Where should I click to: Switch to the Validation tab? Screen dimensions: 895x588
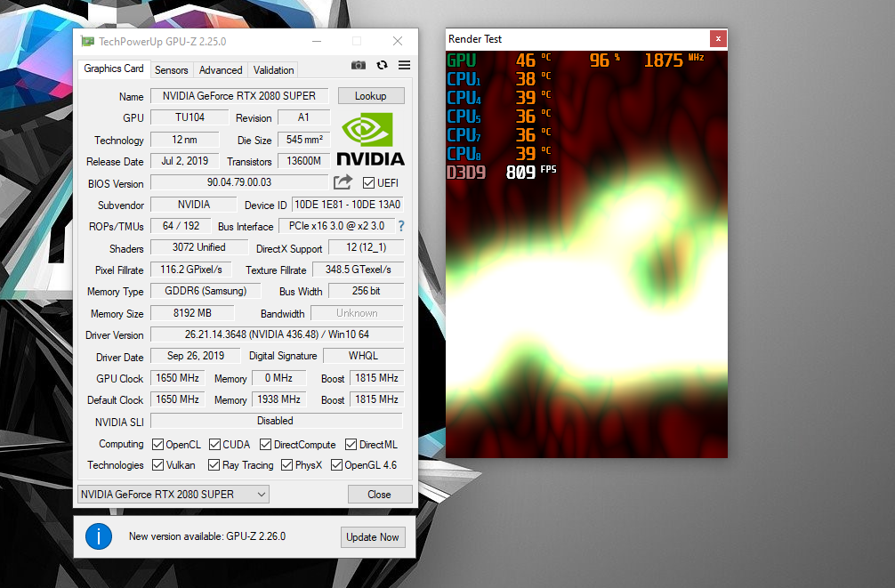pos(273,70)
